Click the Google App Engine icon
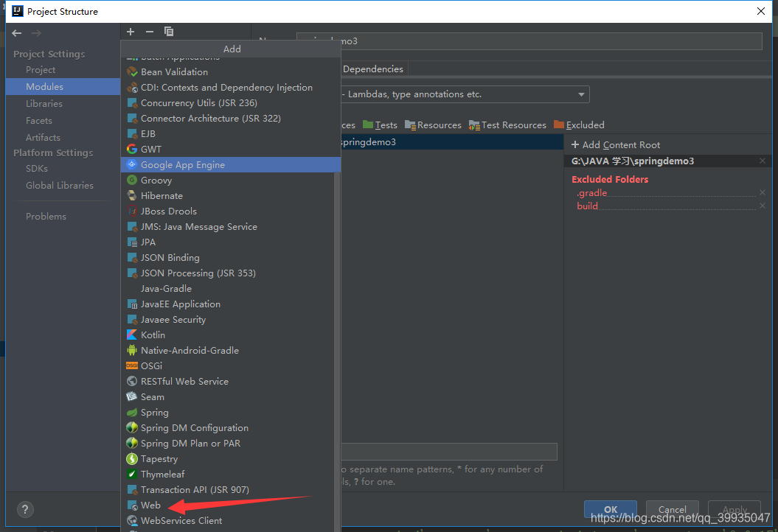 point(132,164)
